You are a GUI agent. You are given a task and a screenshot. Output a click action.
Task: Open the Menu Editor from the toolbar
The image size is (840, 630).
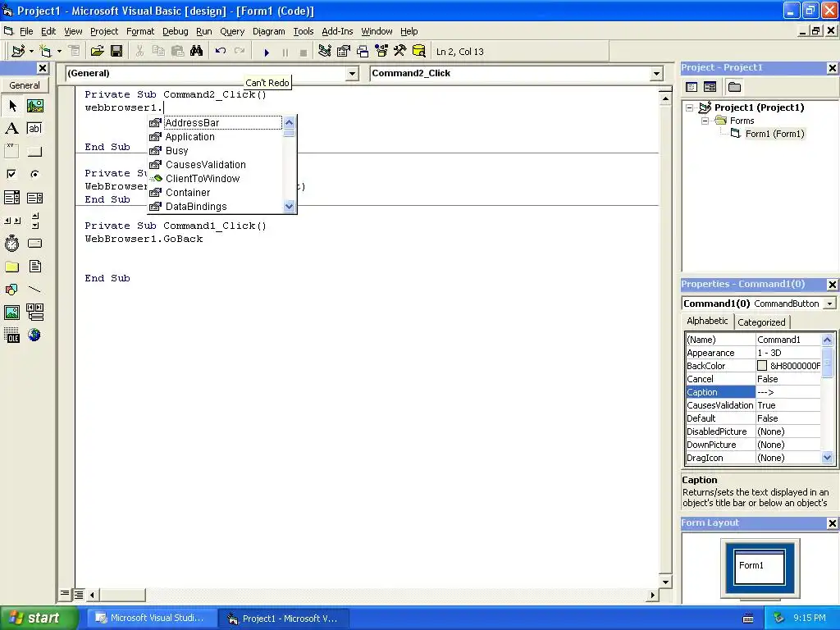click(x=74, y=51)
